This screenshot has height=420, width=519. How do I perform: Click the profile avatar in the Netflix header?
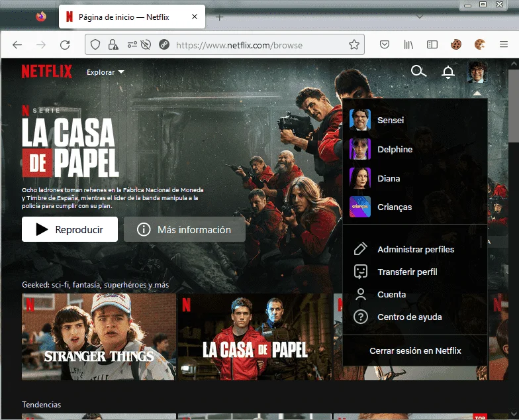click(x=477, y=72)
